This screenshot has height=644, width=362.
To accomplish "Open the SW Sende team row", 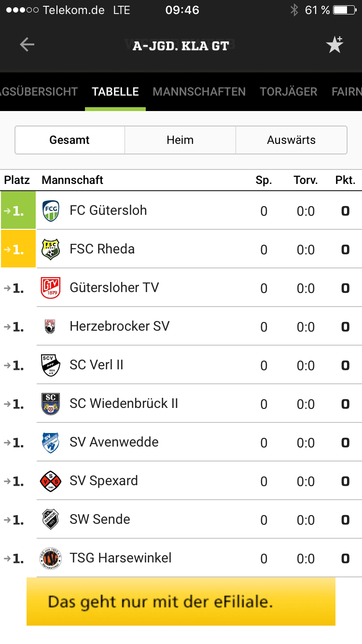I will point(100,519).
